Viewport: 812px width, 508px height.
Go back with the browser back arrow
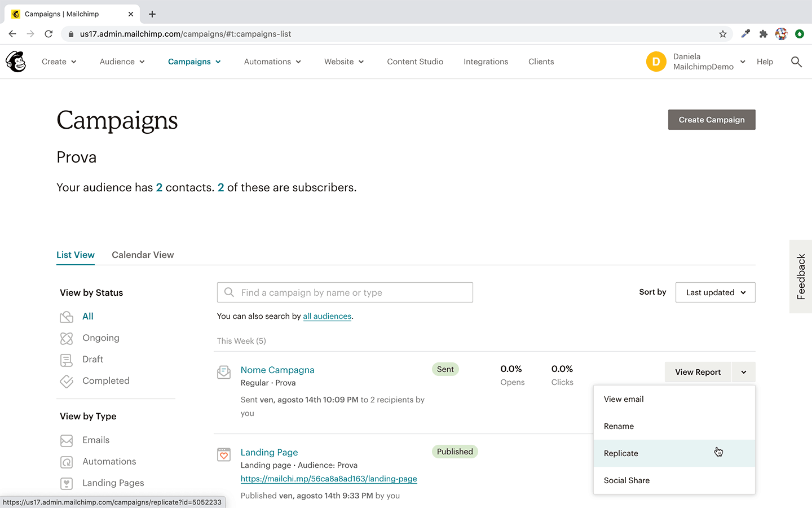(12, 34)
